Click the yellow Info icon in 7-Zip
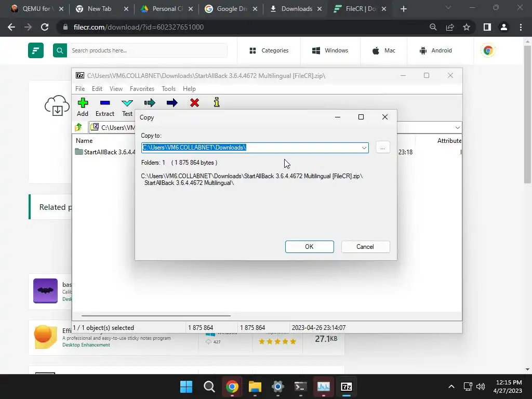532x399 pixels. pos(217,102)
